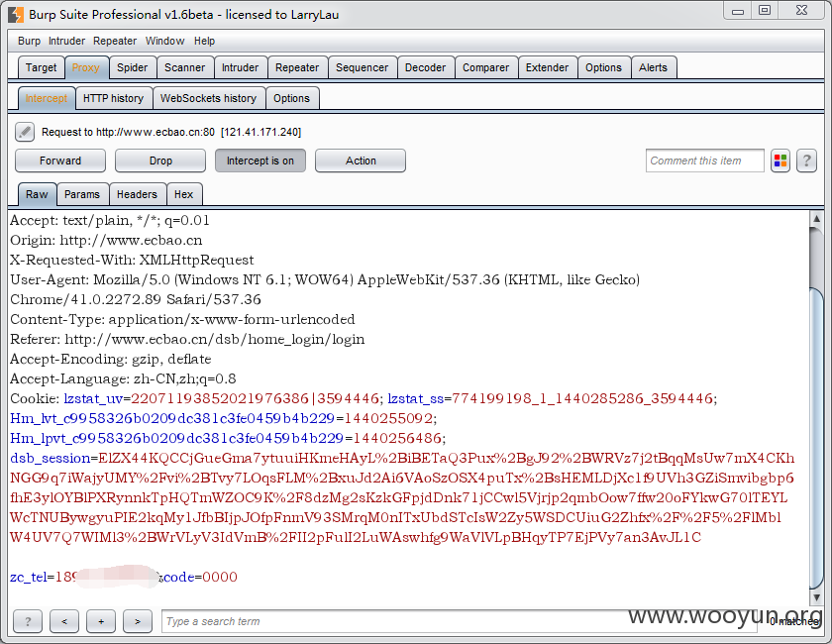
Task: Switch to the Target tab
Action: coord(41,67)
